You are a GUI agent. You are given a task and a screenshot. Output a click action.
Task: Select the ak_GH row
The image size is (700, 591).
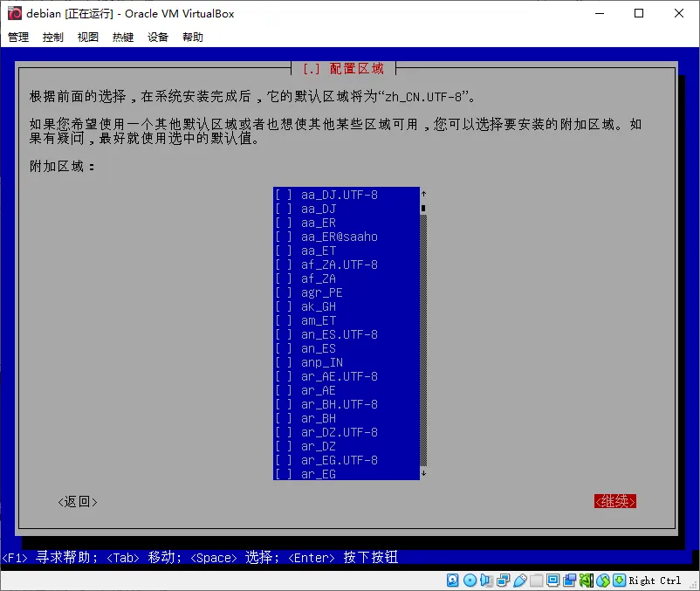(x=346, y=306)
